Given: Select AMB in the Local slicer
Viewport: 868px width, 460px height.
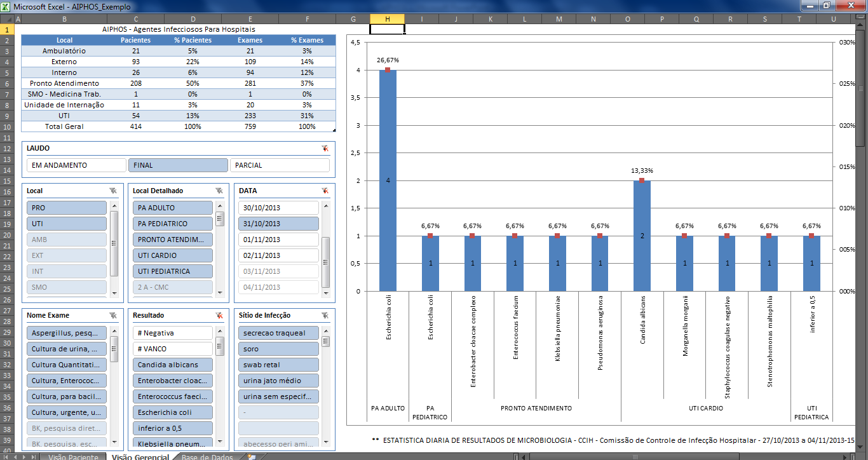Looking at the screenshot, I should [x=67, y=240].
